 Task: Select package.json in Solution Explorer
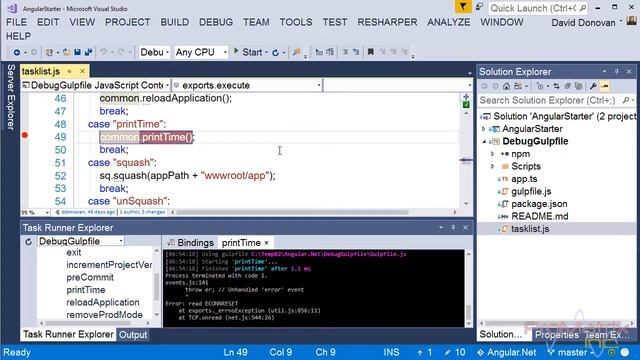point(539,204)
